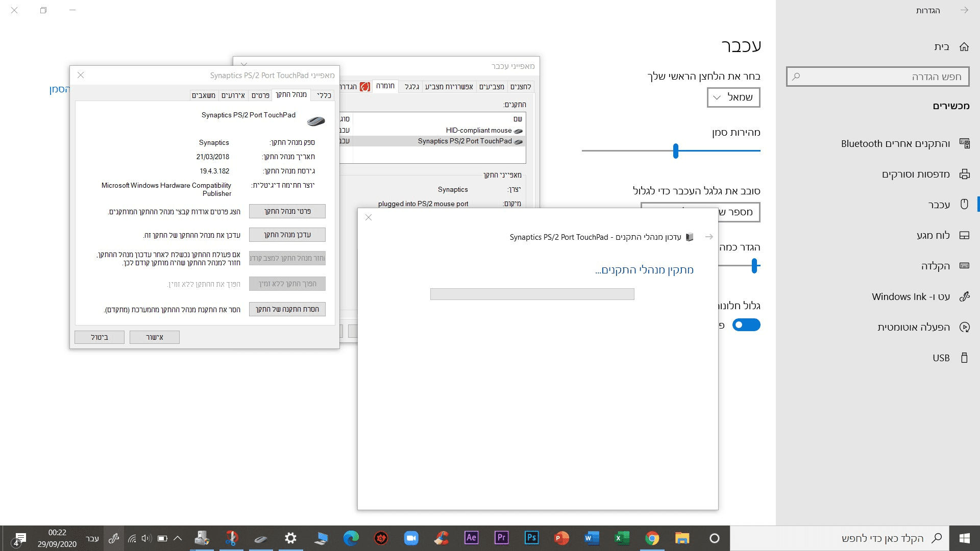Open Keyboard settings page
The height and width of the screenshot is (551, 980).
tap(935, 266)
